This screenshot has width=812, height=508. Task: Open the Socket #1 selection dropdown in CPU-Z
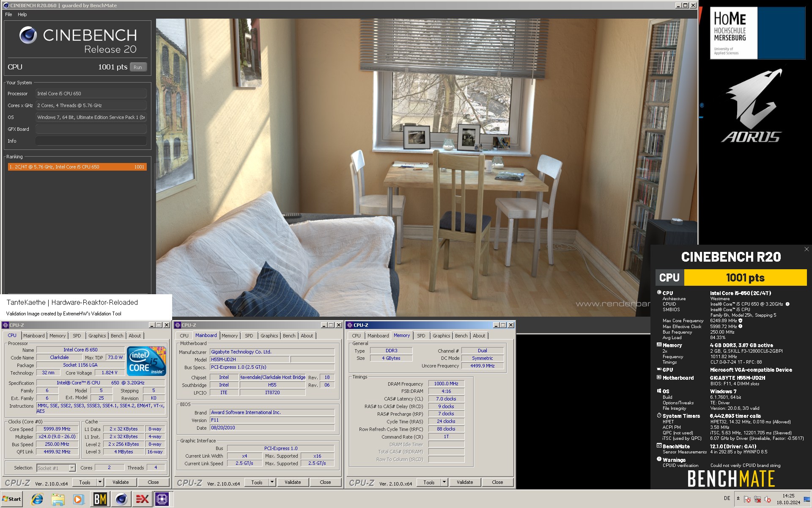coord(56,468)
